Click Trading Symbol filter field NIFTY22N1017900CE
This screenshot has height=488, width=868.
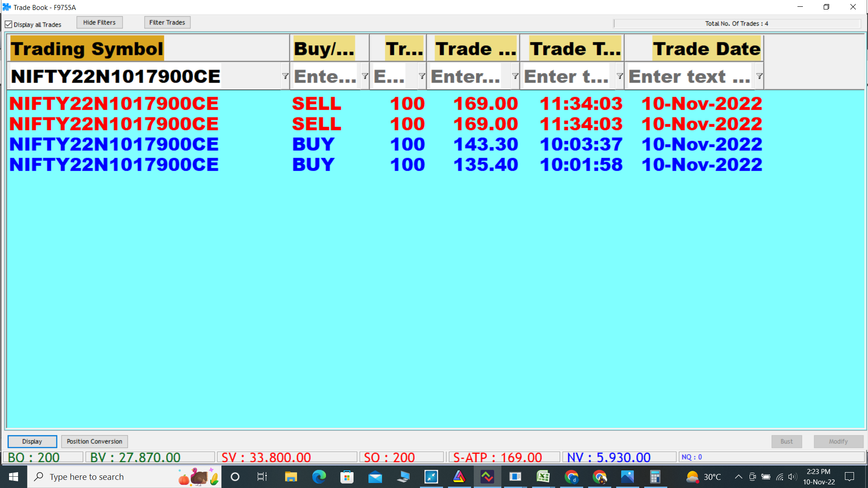(145, 76)
